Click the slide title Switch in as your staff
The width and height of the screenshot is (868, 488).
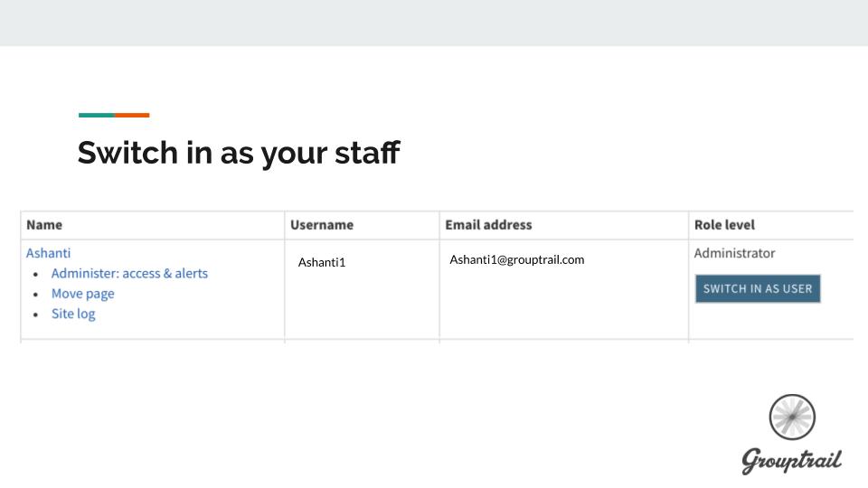tap(238, 152)
